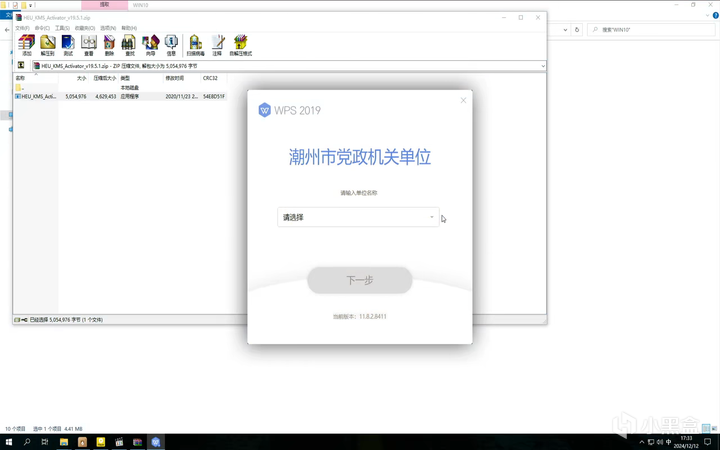Click the yellow application icon on taskbar
The height and width of the screenshot is (450, 720).
[101, 442]
